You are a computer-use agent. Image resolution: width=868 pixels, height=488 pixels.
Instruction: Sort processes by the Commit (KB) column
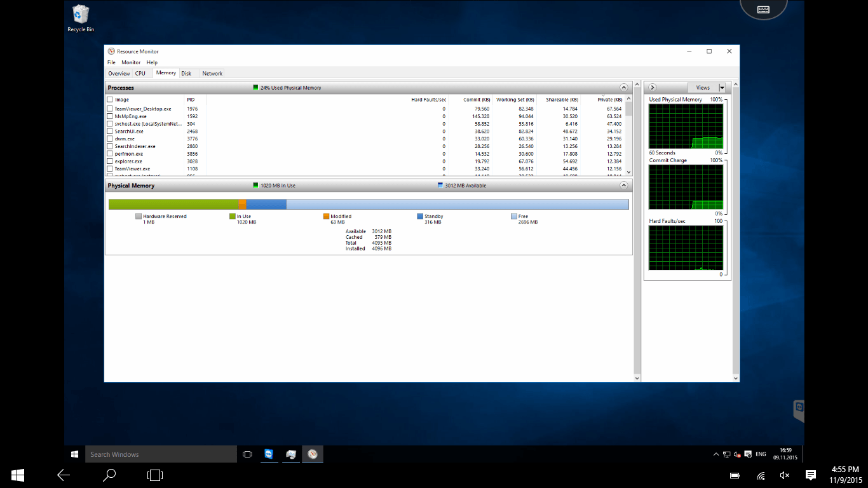[475, 99]
